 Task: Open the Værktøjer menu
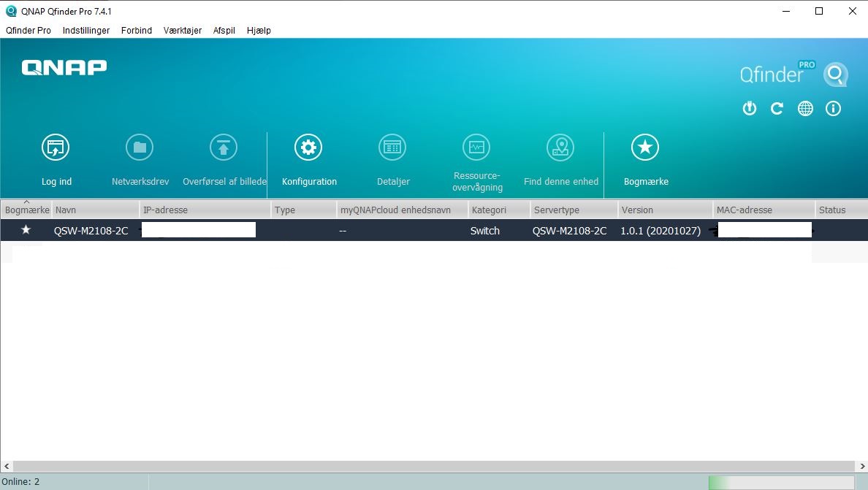(182, 31)
